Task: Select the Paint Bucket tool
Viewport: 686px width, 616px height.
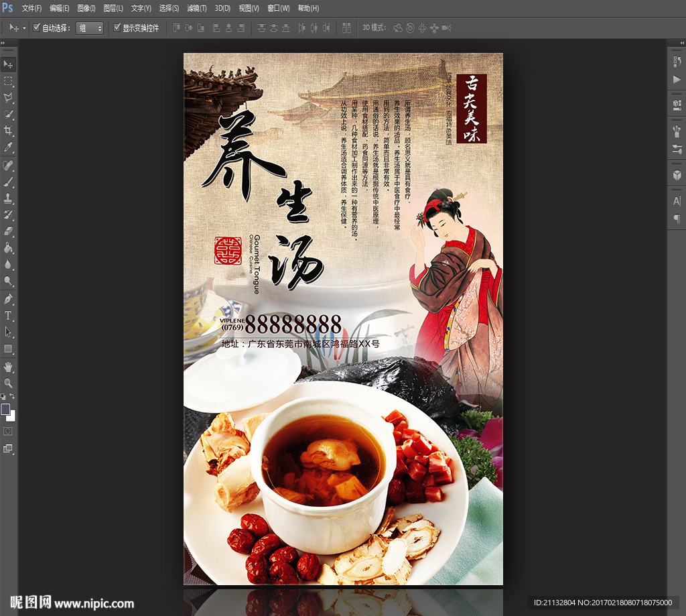Action: [x=8, y=248]
